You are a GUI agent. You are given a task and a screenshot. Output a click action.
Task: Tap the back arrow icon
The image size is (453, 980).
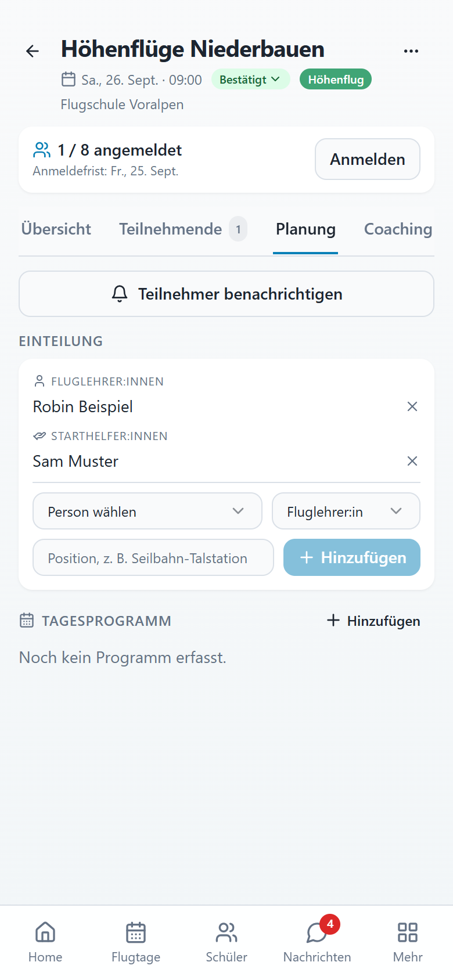tap(33, 51)
